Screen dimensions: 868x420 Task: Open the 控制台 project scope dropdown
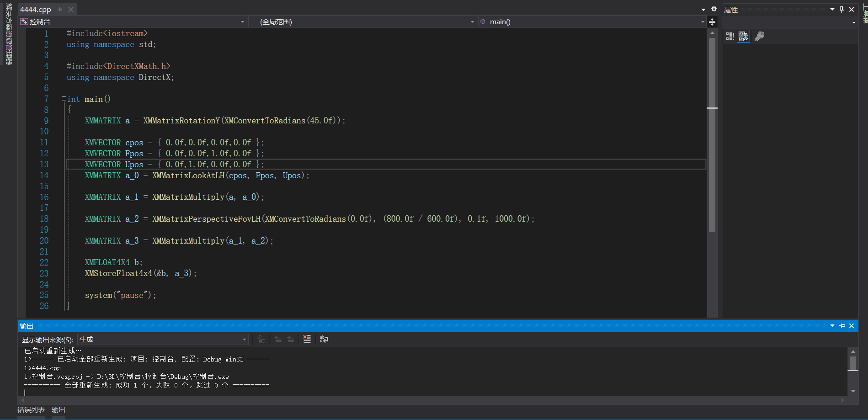[133, 21]
